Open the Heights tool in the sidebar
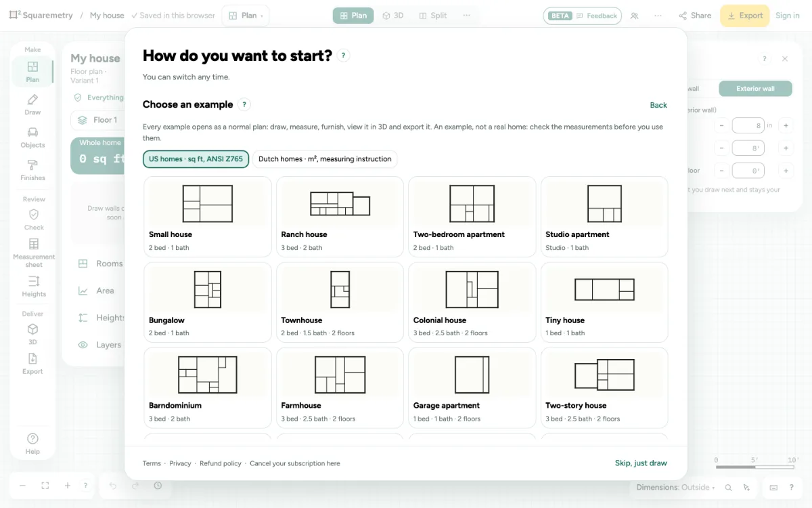The height and width of the screenshot is (508, 812). (33, 286)
